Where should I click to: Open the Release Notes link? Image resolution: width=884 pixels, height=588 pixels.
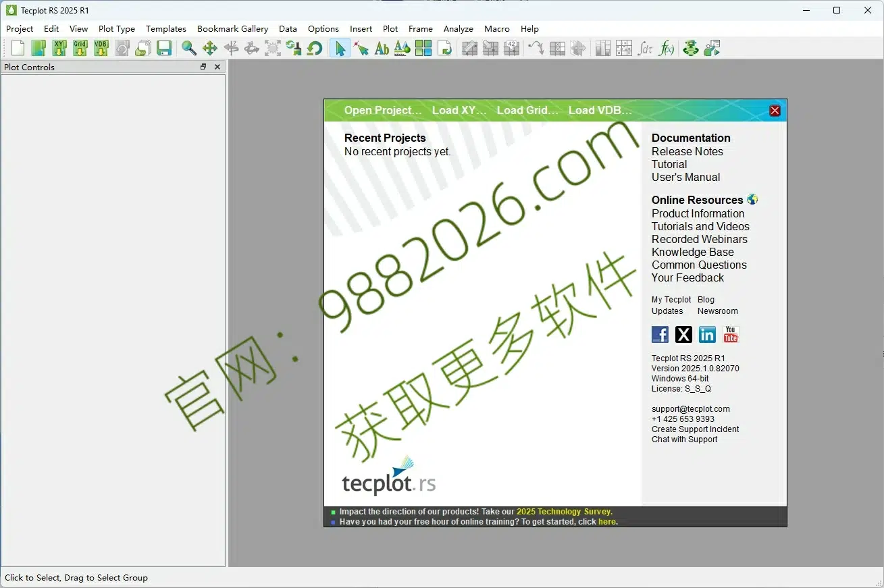tap(687, 152)
